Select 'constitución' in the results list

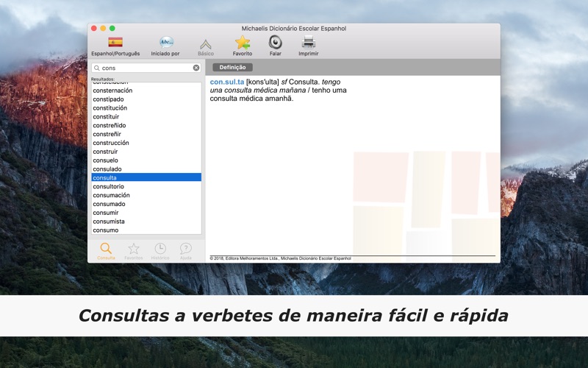coord(146,107)
